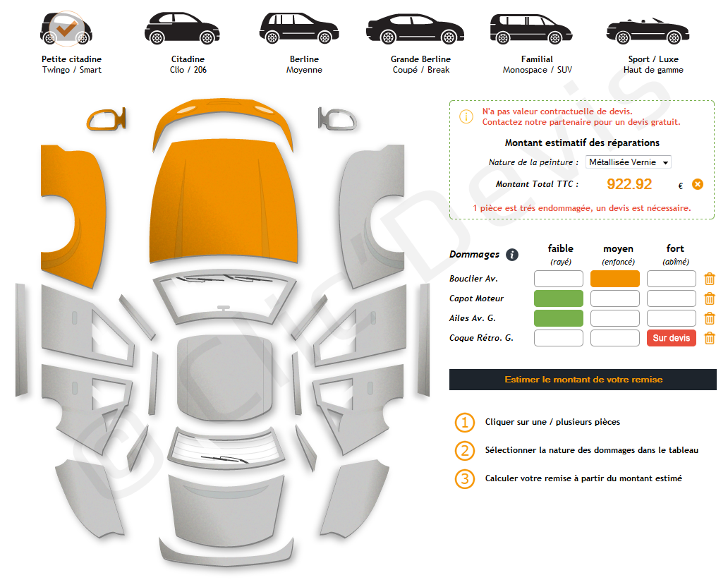Remove the Coque Rétro. G. row with trash icon
This screenshot has width=728, height=580.
[710, 338]
